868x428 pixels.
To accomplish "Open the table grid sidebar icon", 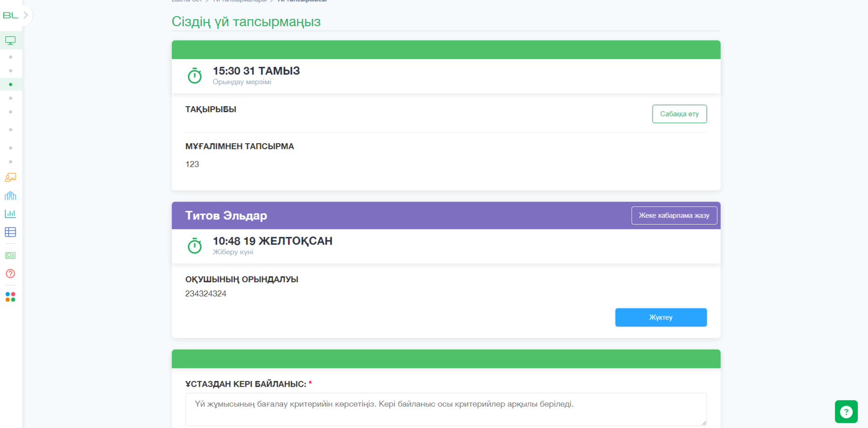I will [x=11, y=232].
